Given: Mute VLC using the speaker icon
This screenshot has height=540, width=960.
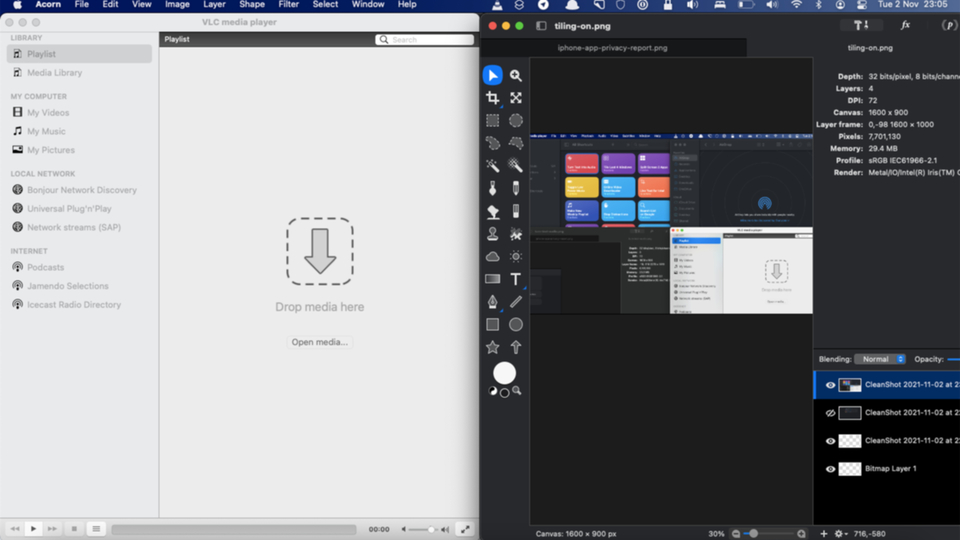Looking at the screenshot, I should pos(404,530).
